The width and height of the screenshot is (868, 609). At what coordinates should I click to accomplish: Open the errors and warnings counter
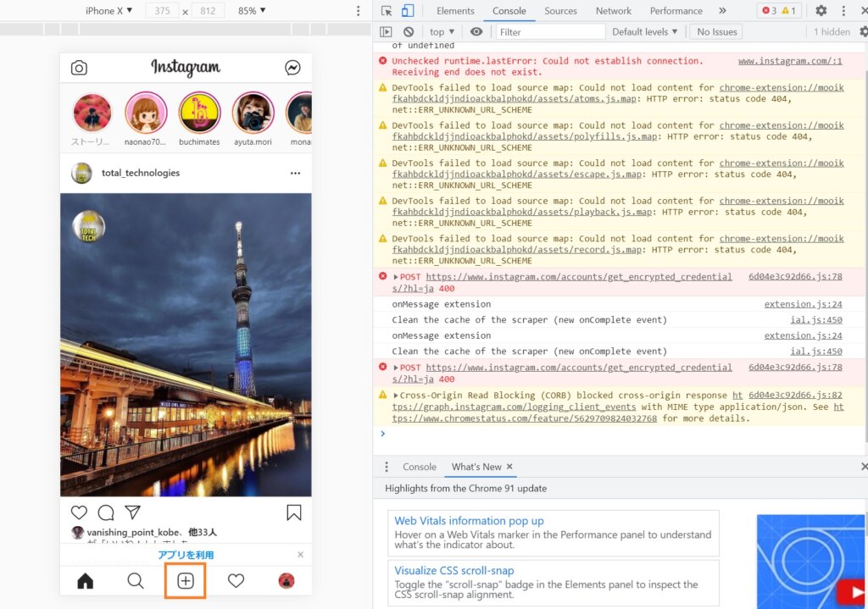click(779, 10)
